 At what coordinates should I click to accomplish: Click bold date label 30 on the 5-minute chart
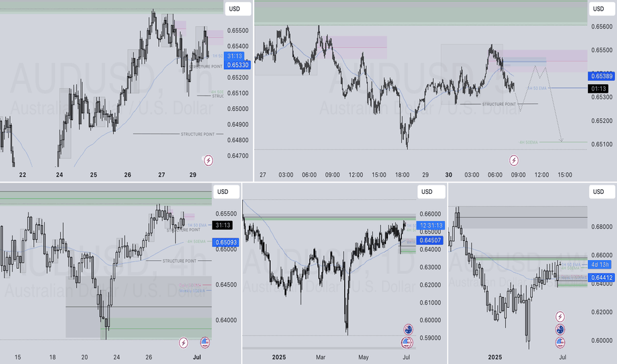pos(449,175)
